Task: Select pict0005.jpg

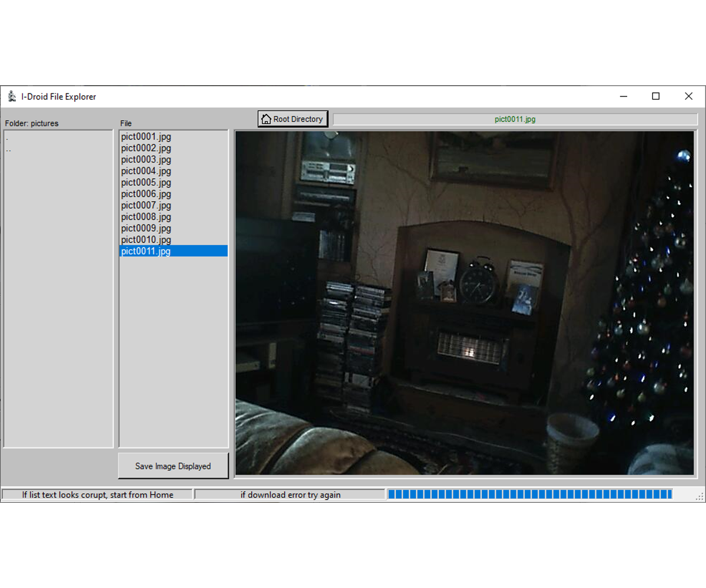Action: tap(145, 182)
